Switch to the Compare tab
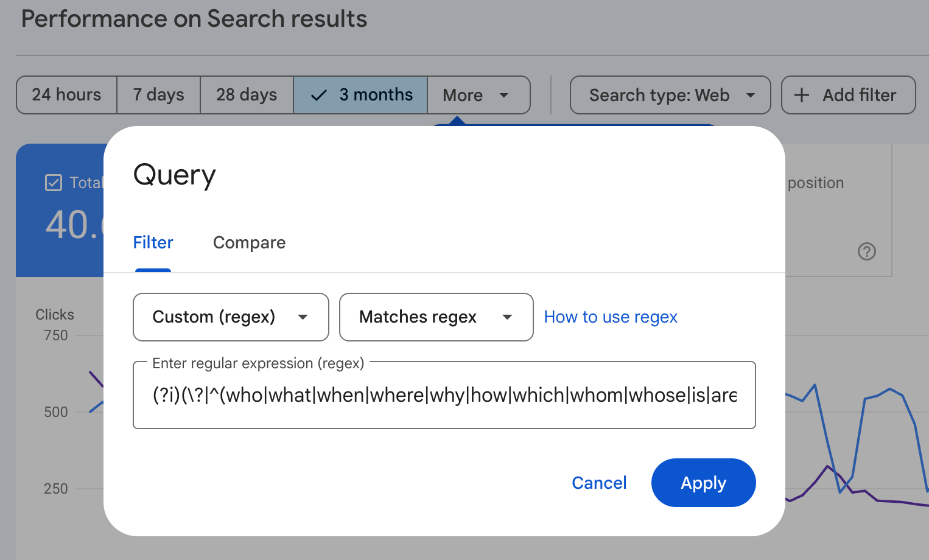The width and height of the screenshot is (929, 560). click(x=249, y=242)
